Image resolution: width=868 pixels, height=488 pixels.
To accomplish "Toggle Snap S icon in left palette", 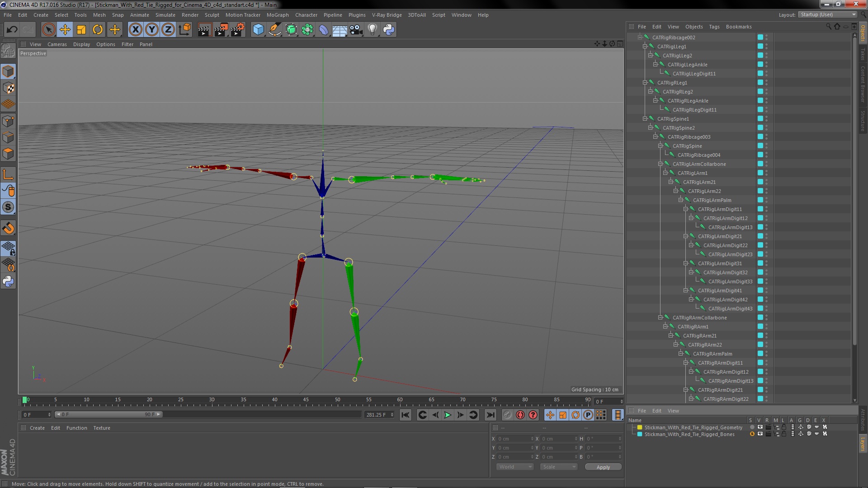I will [8, 207].
